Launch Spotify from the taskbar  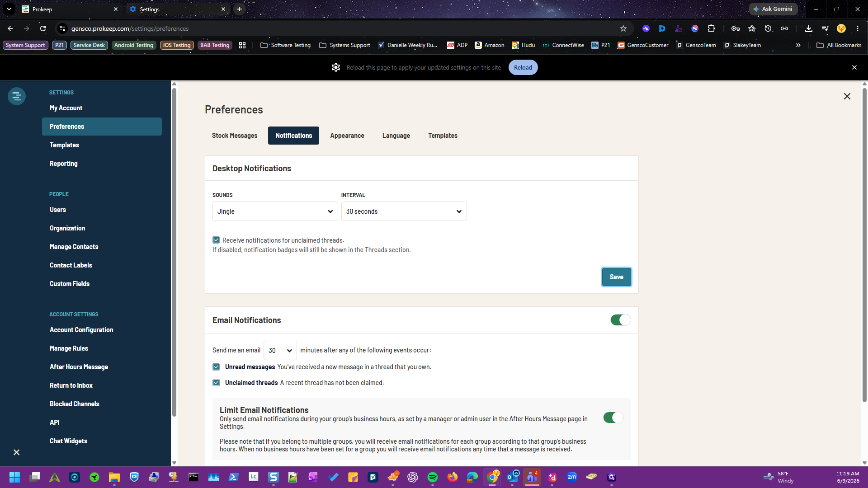pos(433,477)
